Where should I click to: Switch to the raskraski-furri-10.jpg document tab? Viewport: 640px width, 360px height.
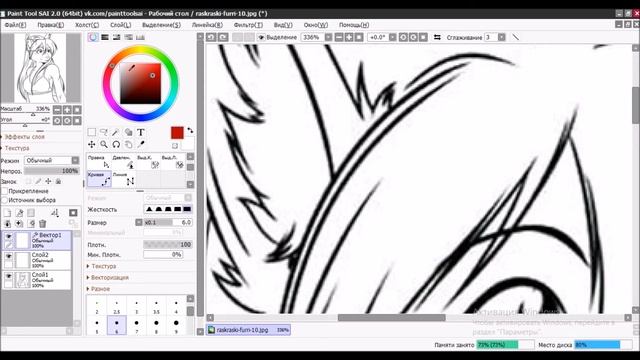coord(249,330)
